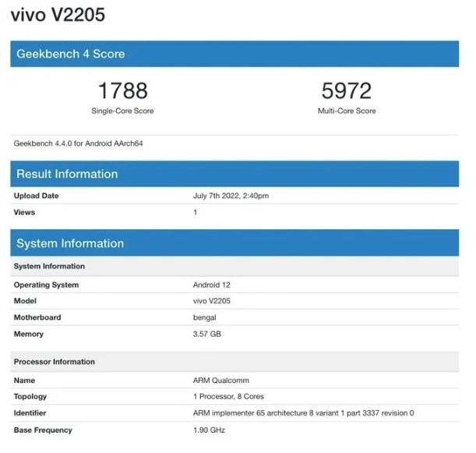476x453 pixels.
Task: Select the 1 Processor, 8 Cores value
Action: tap(228, 397)
